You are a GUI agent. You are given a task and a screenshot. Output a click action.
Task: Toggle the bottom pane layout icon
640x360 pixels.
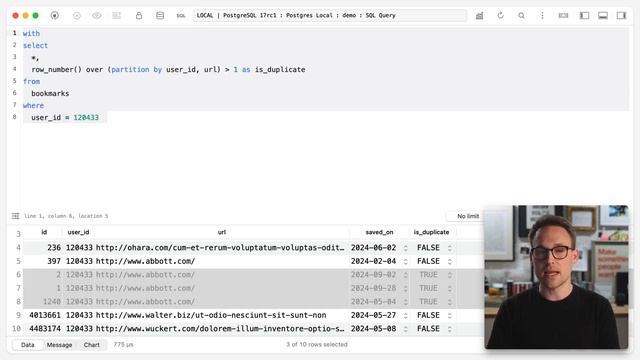(x=603, y=16)
